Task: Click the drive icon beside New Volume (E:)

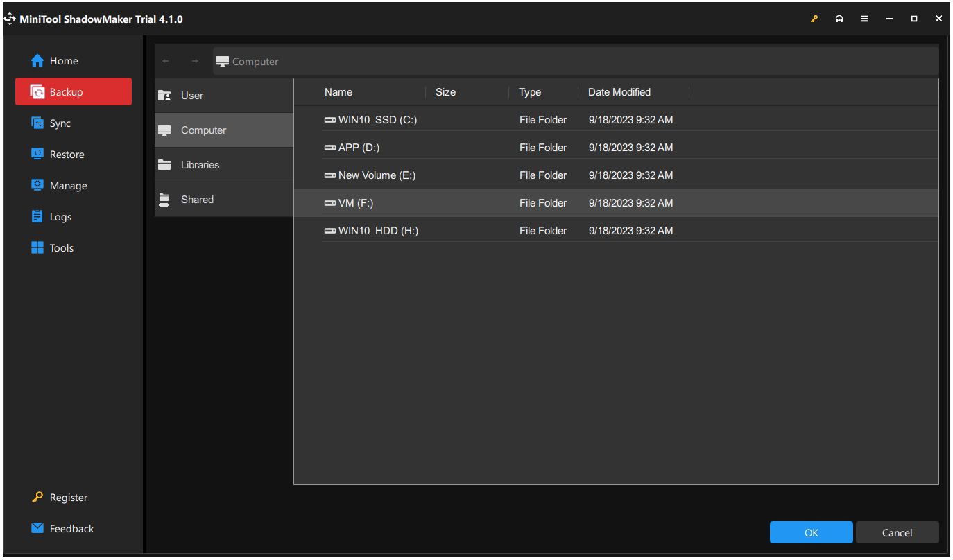Action: coord(330,175)
